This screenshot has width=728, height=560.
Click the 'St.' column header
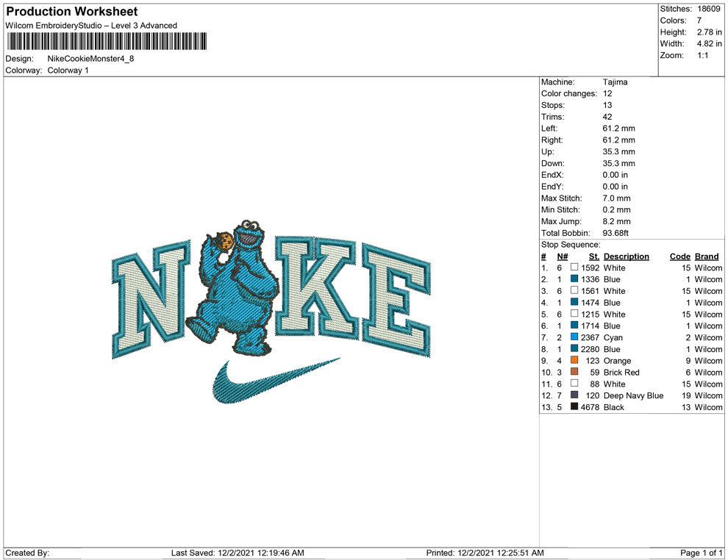pos(594,256)
